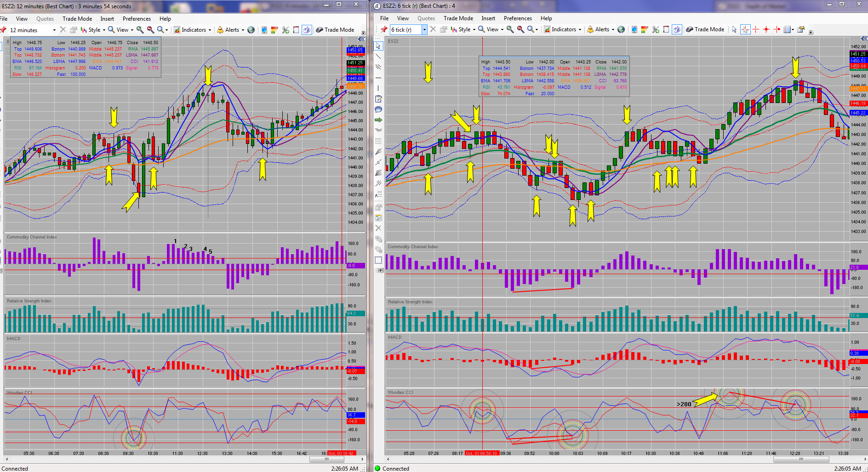Activate the arrow pointer cursor mode
Image resolution: width=868 pixels, height=472 pixels.
click(x=734, y=29)
